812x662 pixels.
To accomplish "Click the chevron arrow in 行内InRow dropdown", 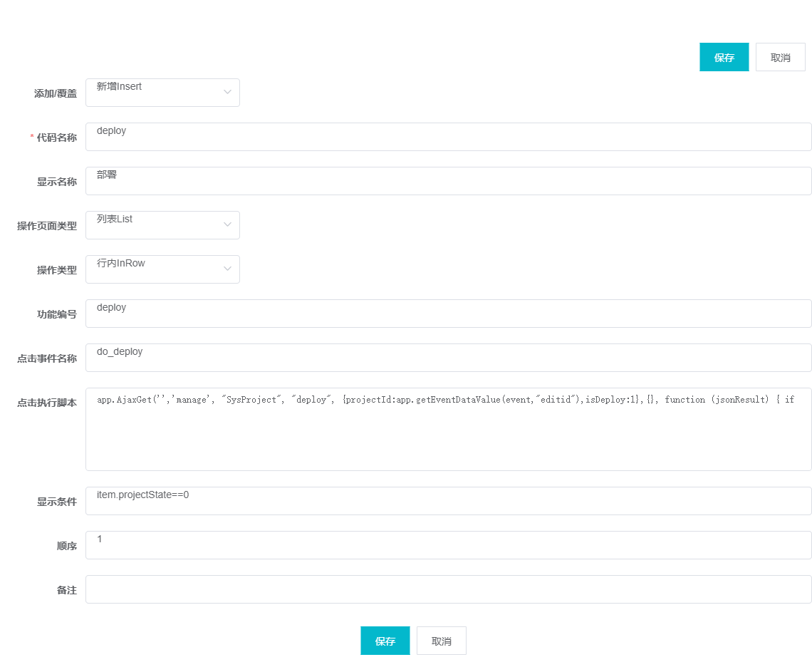I will tap(227, 269).
